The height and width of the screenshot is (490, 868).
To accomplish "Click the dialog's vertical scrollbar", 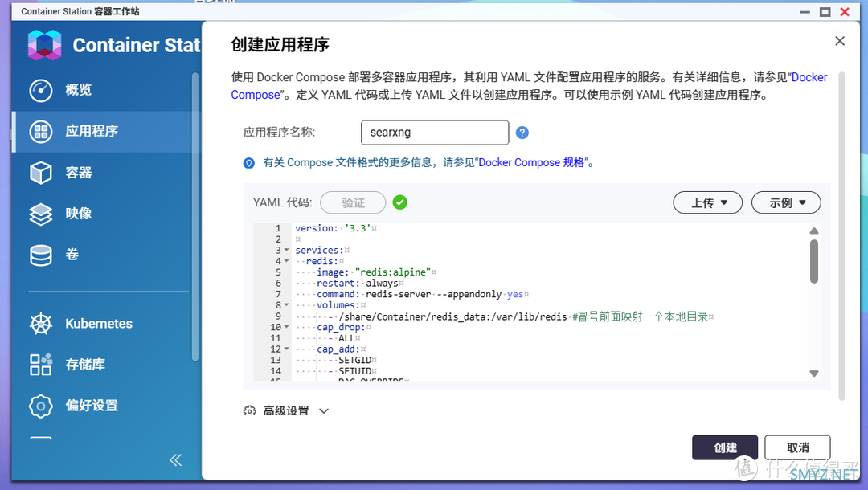I will pyautogui.click(x=842, y=236).
